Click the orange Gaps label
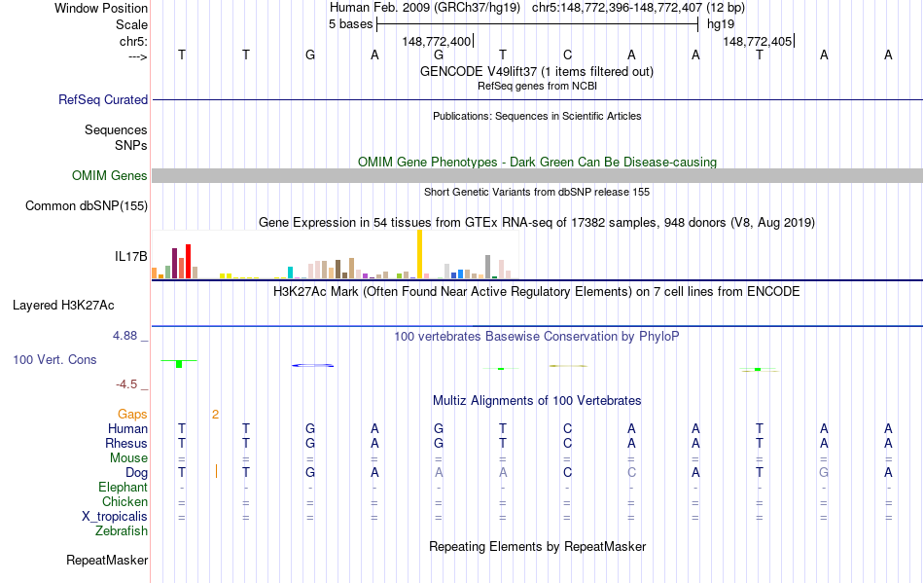 (x=132, y=415)
